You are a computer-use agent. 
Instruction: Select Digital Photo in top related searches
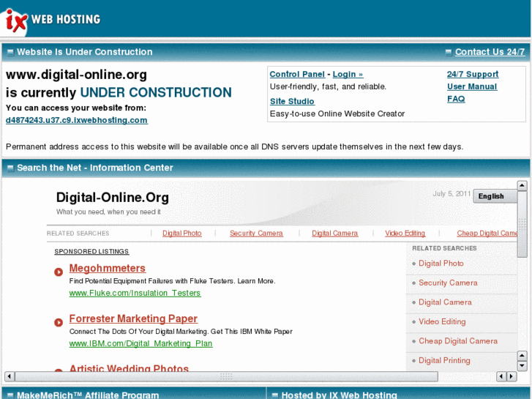point(182,234)
